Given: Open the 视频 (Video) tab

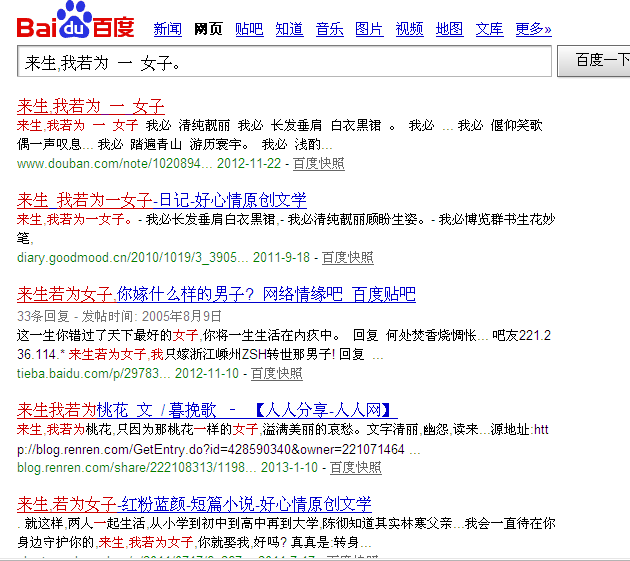Looking at the screenshot, I should (409, 29).
